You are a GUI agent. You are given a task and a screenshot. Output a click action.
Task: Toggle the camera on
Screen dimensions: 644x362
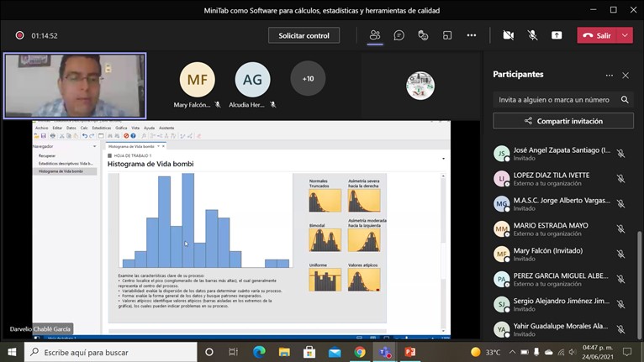509,35
